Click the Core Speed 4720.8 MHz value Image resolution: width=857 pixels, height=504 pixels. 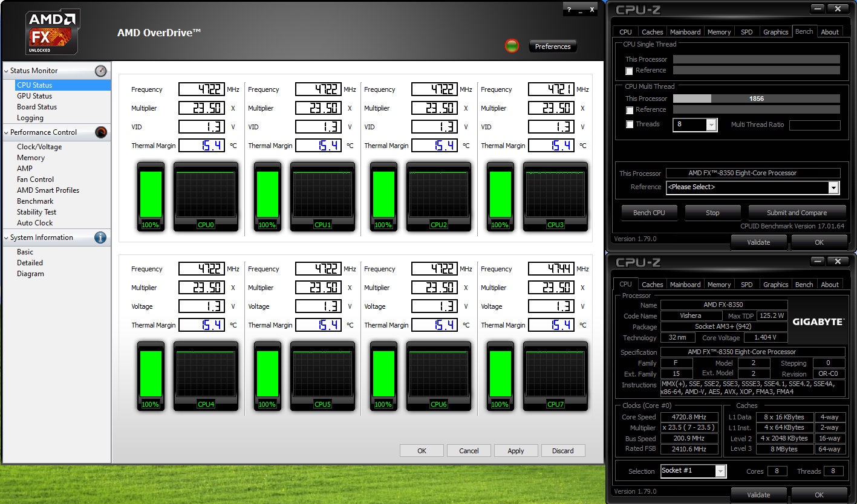[689, 417]
